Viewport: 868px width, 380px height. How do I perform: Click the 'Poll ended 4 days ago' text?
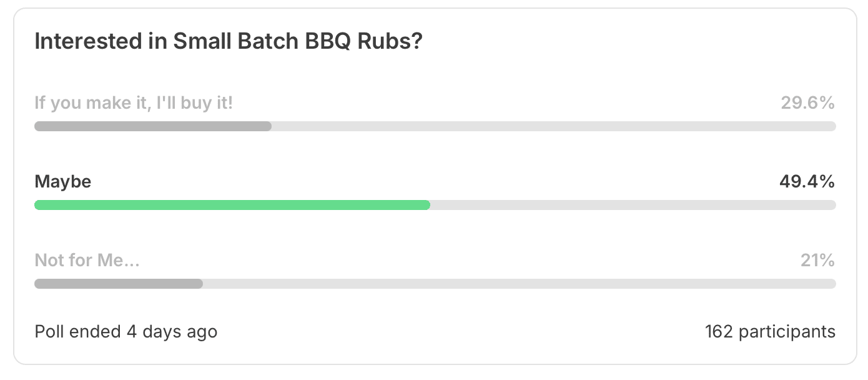pos(126,331)
